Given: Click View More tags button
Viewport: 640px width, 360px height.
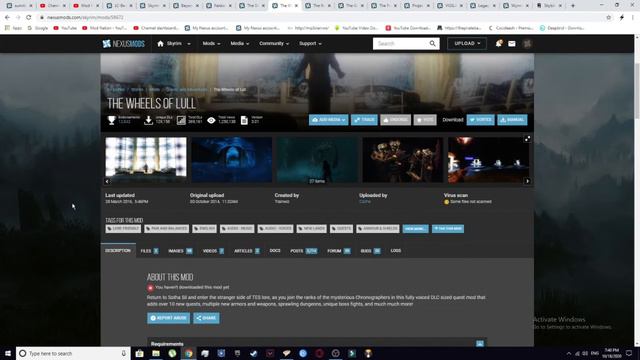Looking at the screenshot, I should (416, 229).
